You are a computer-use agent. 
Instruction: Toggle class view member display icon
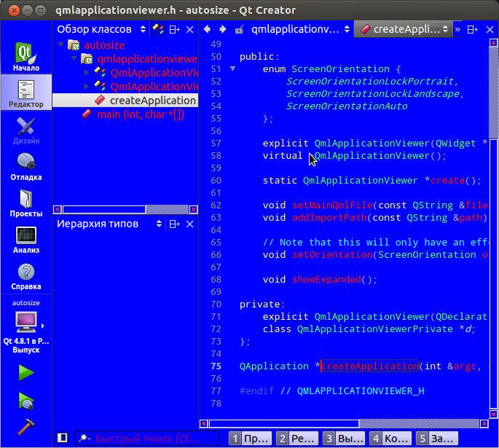[158, 29]
